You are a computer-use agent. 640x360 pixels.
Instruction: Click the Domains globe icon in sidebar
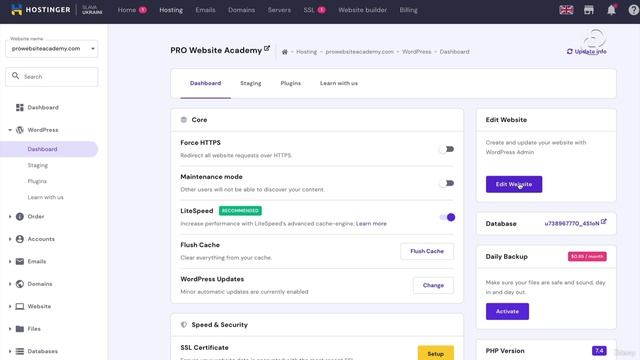[x=20, y=284]
